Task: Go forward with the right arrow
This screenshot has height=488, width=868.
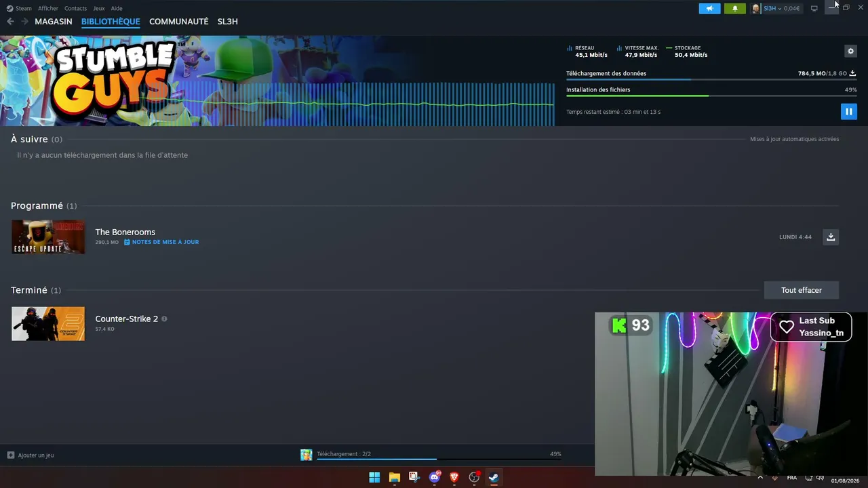Action: click(x=24, y=22)
